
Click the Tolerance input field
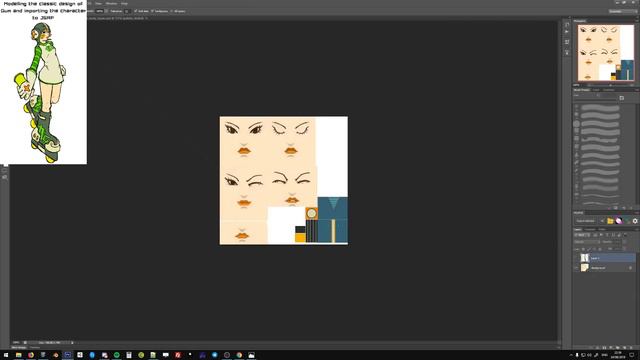127,11
